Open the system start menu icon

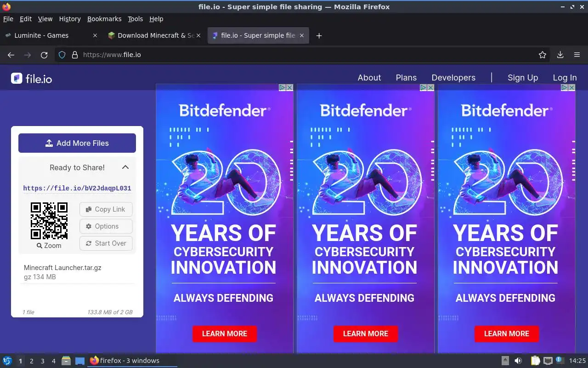(7, 361)
